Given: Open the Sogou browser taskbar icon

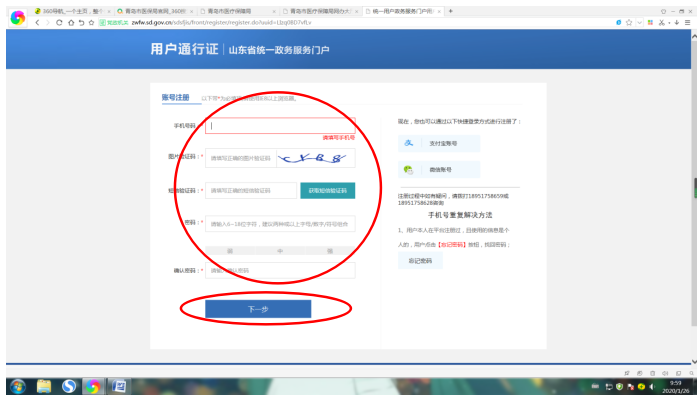Looking at the screenshot, I should (68, 386).
